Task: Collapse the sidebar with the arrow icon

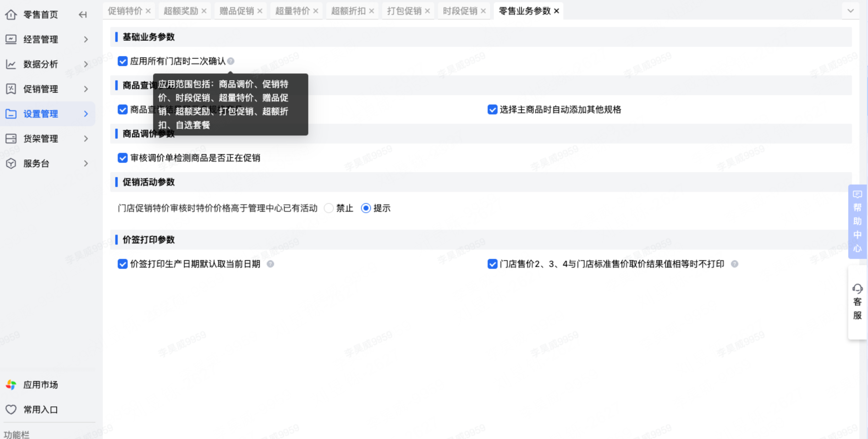Action: 83,15
